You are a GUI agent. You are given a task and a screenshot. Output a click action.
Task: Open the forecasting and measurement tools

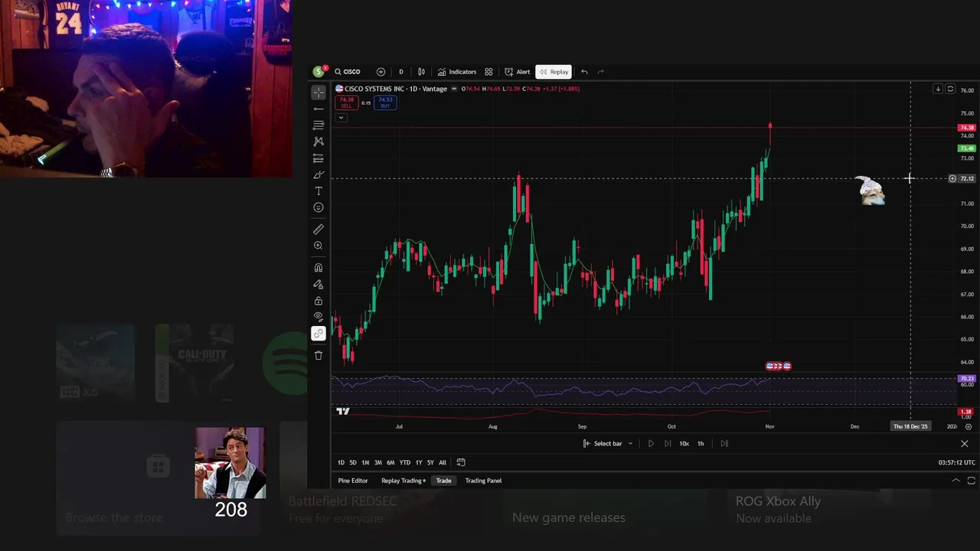(318, 158)
